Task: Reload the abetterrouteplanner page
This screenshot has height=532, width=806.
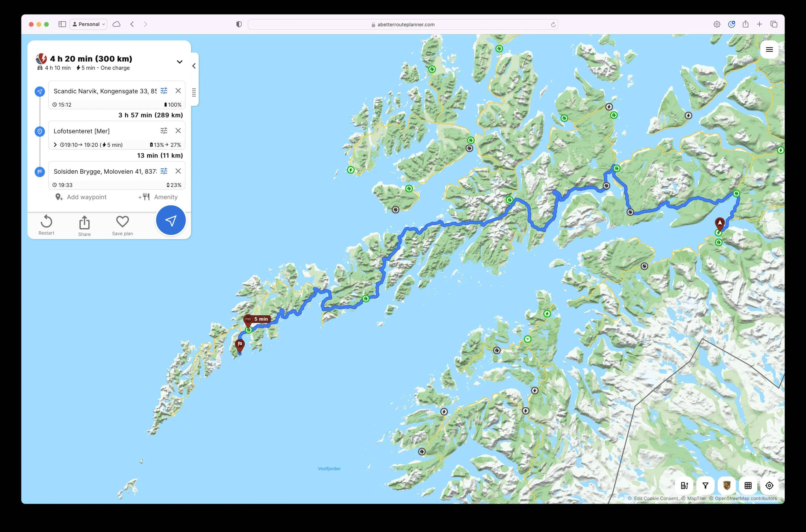Action: 553,24
